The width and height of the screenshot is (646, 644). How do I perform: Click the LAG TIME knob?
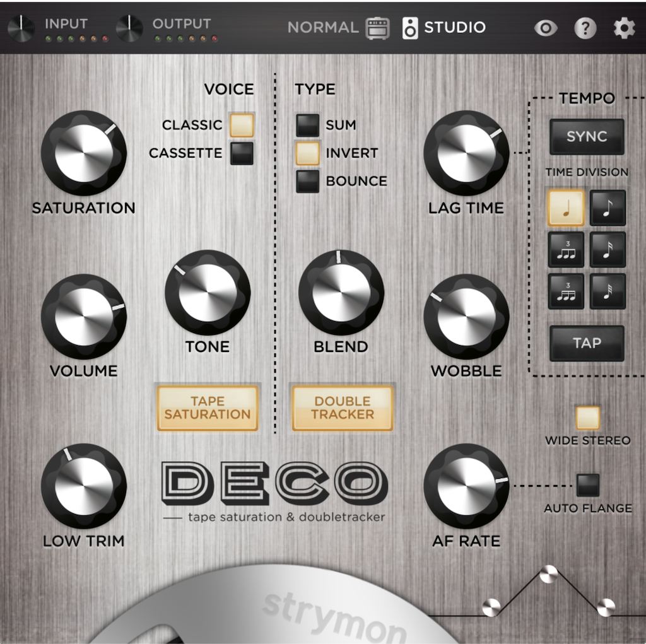[x=466, y=153]
